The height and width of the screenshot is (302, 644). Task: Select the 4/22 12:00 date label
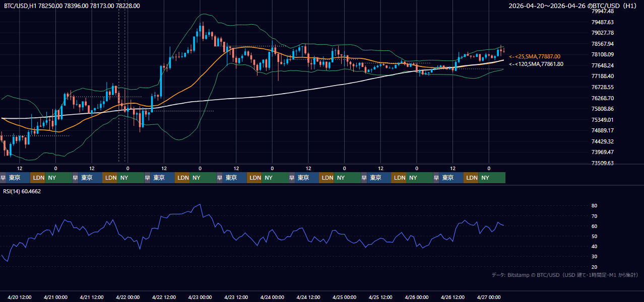point(164,297)
